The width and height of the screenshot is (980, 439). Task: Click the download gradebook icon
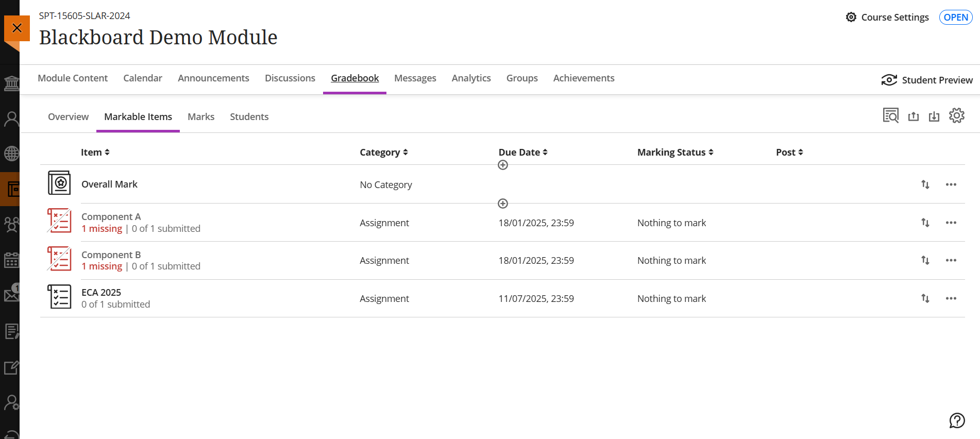[x=934, y=116]
